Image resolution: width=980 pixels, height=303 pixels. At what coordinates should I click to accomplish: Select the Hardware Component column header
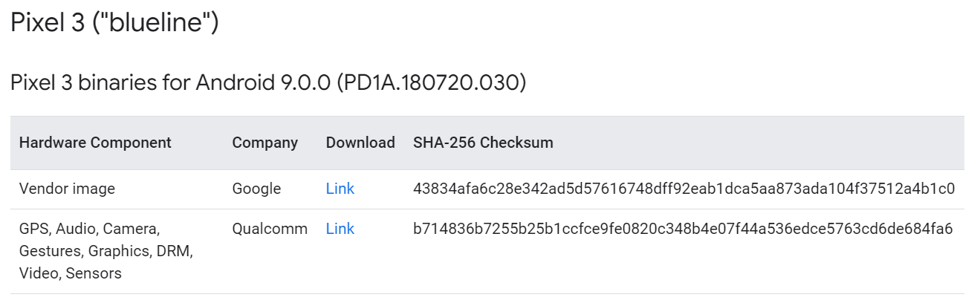pyautogui.click(x=95, y=143)
